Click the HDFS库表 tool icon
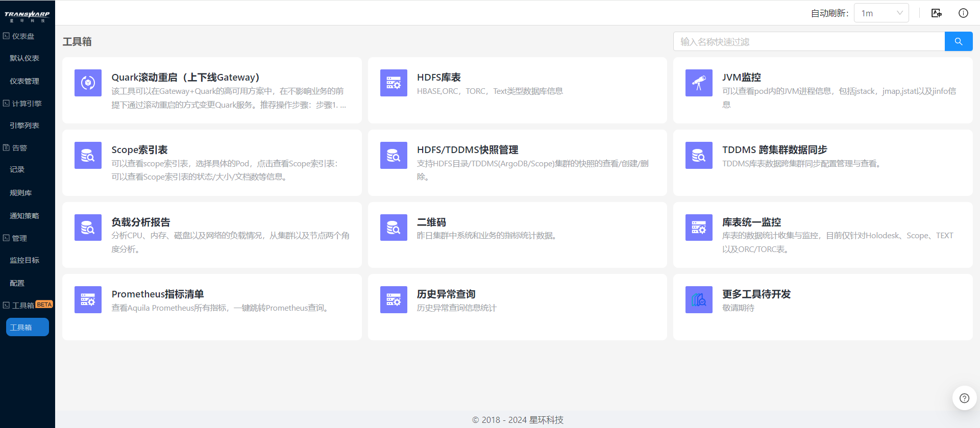Viewport: 980px width, 428px height. coord(394,83)
